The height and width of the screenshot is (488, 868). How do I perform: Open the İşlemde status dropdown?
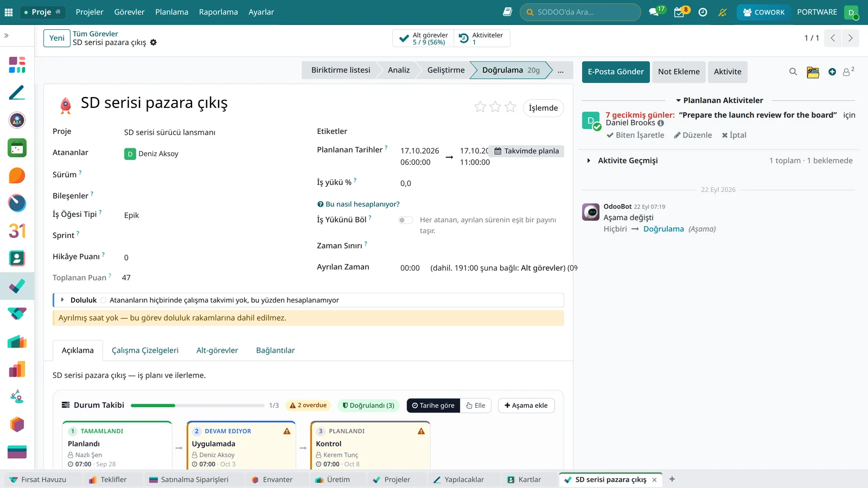coord(544,108)
